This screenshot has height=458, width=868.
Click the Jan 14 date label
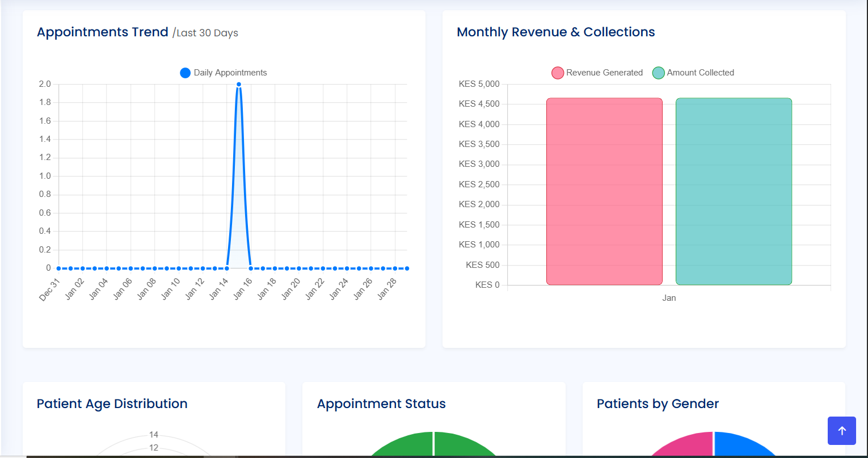point(218,289)
